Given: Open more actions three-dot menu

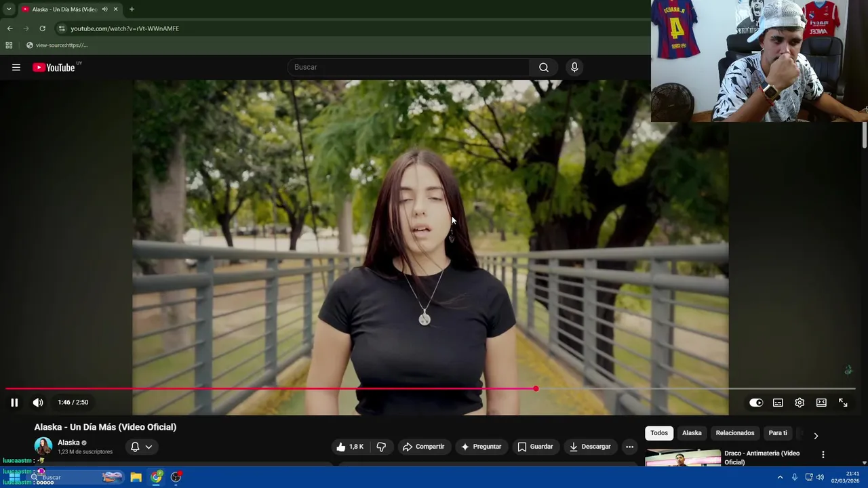Looking at the screenshot, I should pos(629,447).
